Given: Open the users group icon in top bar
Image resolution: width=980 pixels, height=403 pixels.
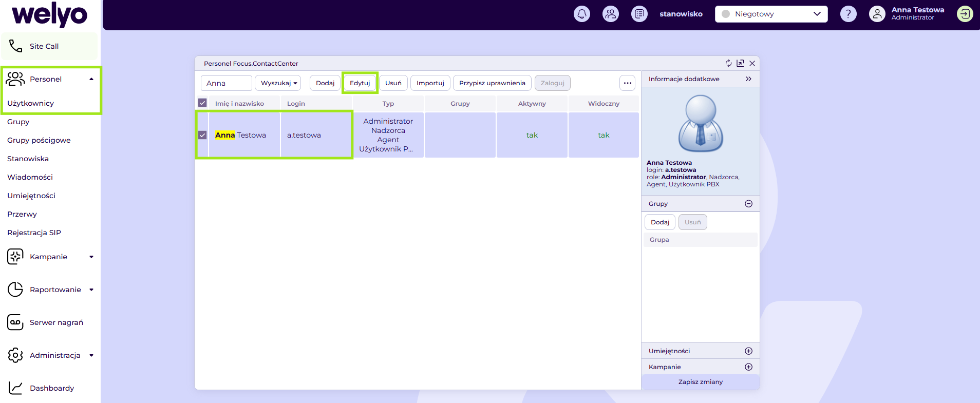Looking at the screenshot, I should (x=611, y=14).
